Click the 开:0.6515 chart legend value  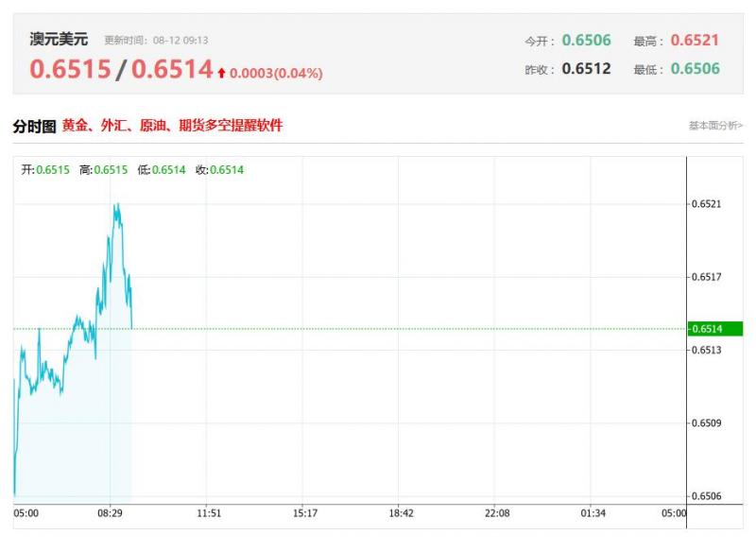(x=45, y=170)
